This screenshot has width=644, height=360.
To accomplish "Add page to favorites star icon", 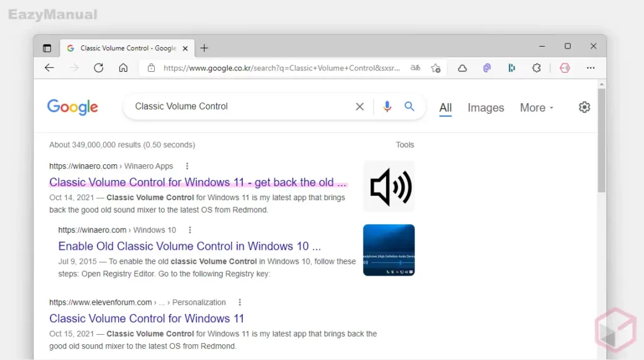I will tap(436, 68).
